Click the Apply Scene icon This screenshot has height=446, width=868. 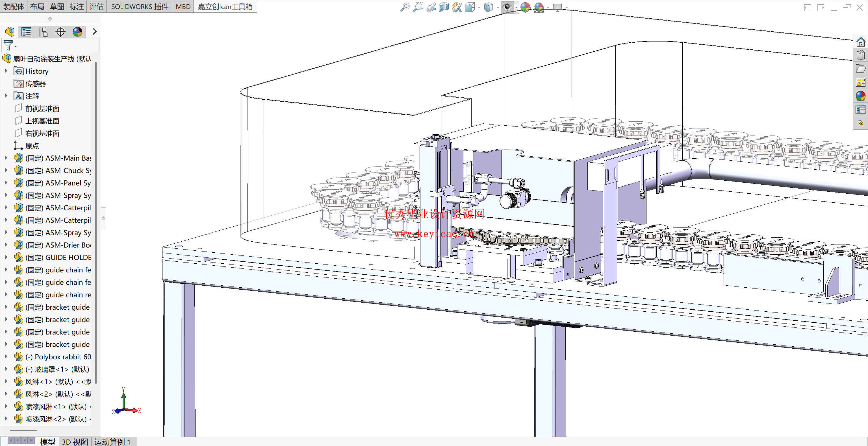point(539,7)
